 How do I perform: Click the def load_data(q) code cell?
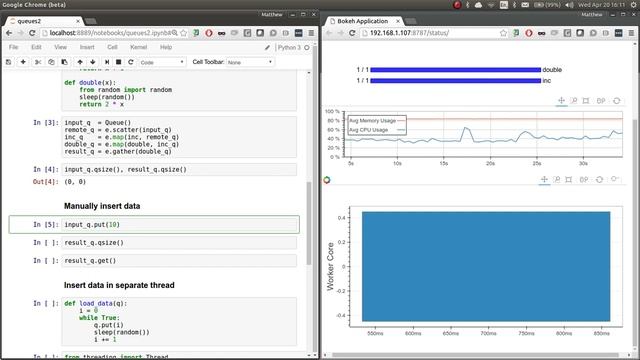tap(179, 322)
